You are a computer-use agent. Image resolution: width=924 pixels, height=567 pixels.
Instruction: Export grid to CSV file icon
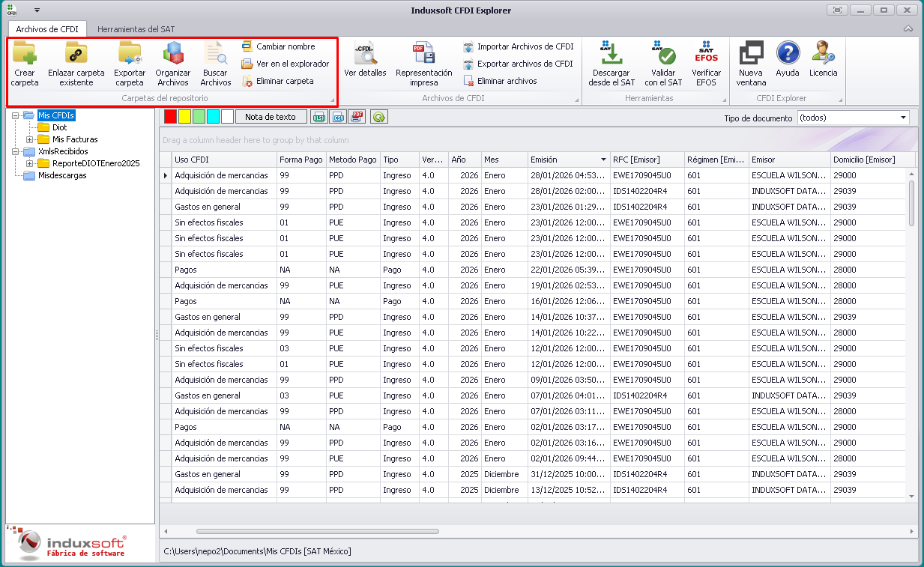tap(339, 117)
